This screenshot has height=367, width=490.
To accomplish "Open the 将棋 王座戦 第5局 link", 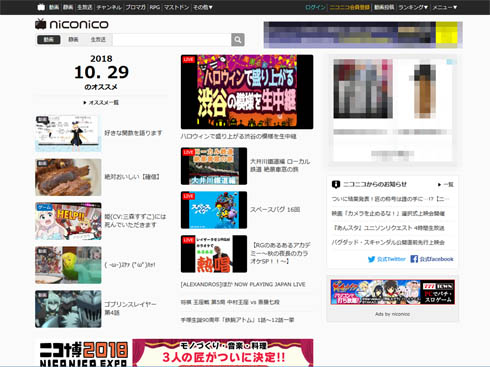I will [x=230, y=302].
